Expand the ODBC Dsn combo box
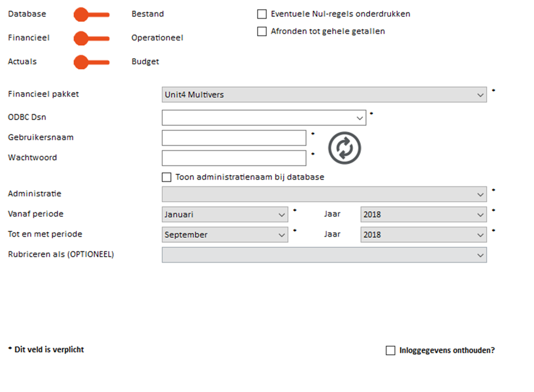This screenshot has width=534, height=392. (x=264, y=117)
